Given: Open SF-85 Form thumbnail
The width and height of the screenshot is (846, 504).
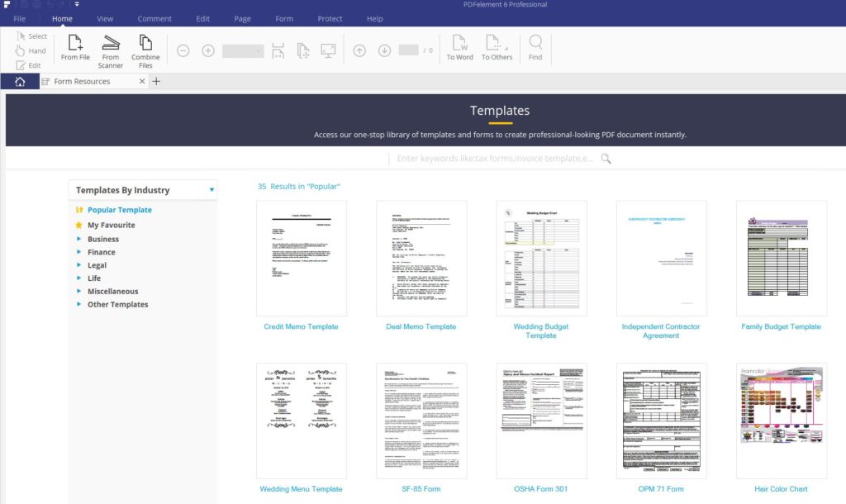Looking at the screenshot, I should pyautogui.click(x=421, y=421).
